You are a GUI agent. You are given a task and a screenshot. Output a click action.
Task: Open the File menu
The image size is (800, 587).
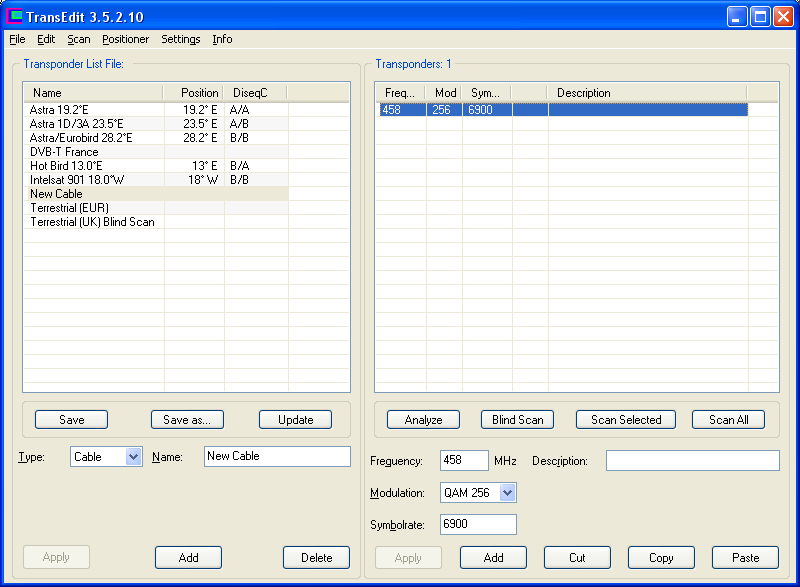tap(17, 39)
